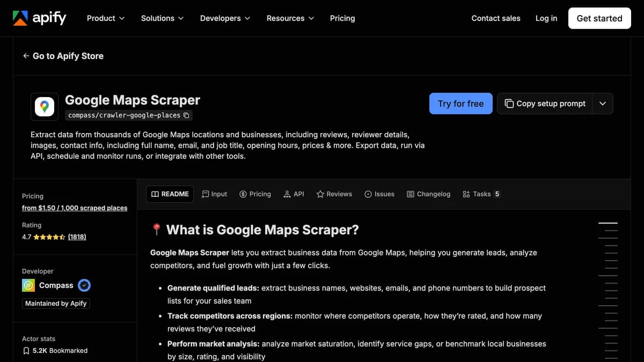Image resolution: width=644 pixels, height=362 pixels.
Task: Click the bookmark icon beside 5.2K Bookmarked
Action: (26, 351)
